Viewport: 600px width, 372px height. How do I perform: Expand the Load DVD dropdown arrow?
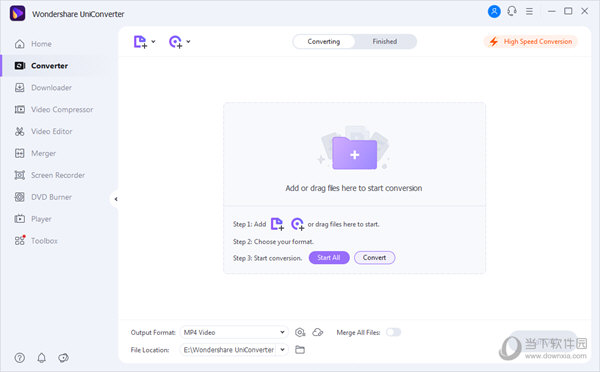coord(189,41)
